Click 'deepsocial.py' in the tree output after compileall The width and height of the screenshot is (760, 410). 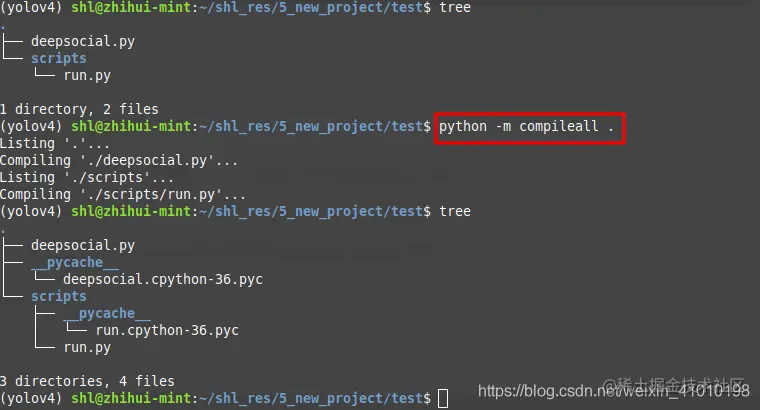click(83, 246)
